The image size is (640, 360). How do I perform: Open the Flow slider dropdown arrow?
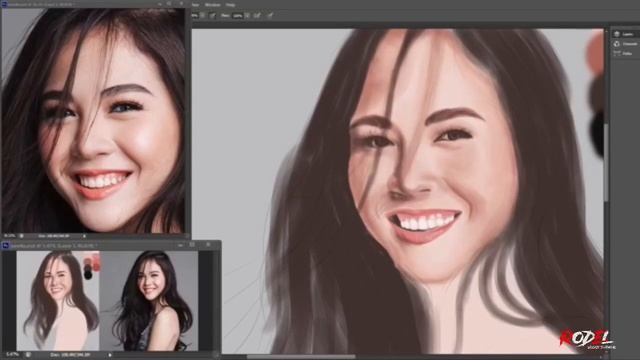click(x=247, y=16)
